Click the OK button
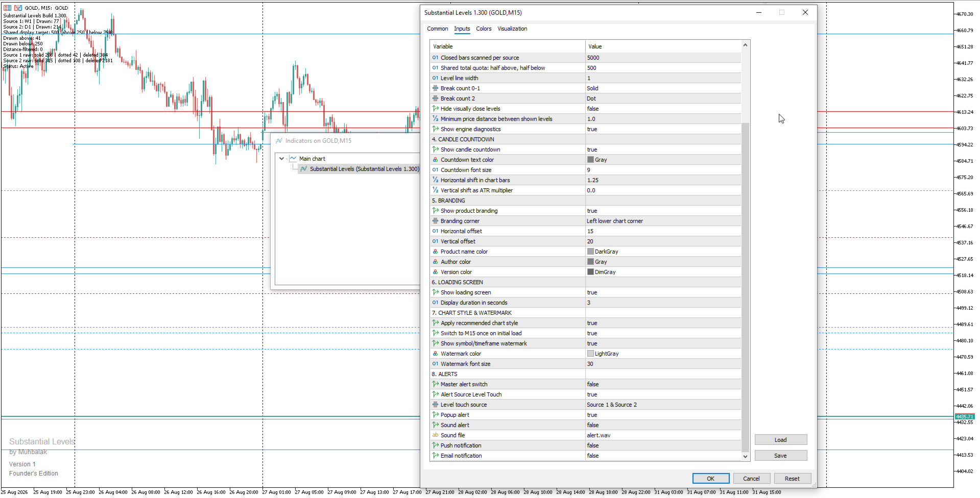The width and height of the screenshot is (980, 498). 710,479
